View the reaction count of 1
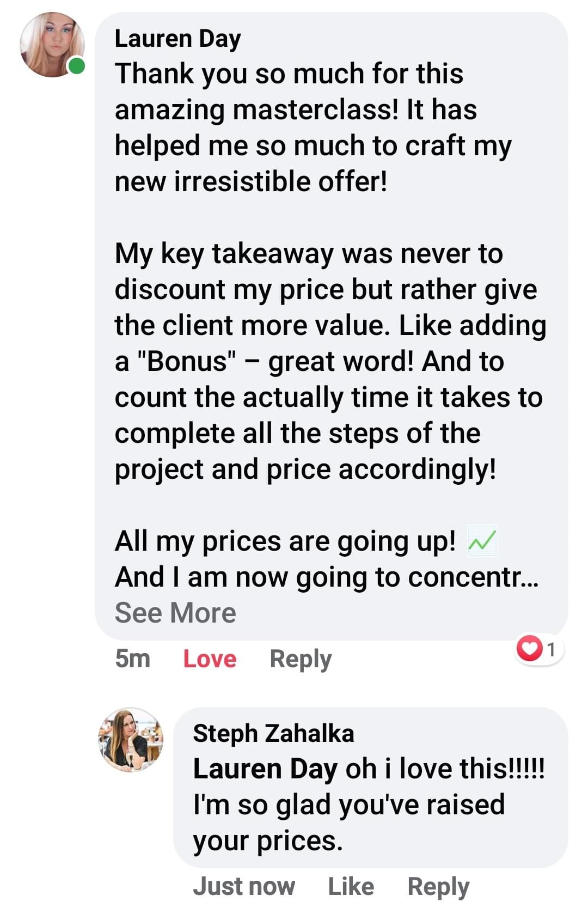This screenshot has width=588, height=920. click(x=551, y=649)
